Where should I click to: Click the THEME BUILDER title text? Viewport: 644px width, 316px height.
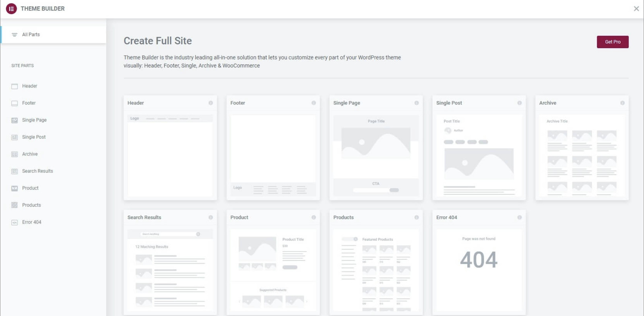(43, 8)
